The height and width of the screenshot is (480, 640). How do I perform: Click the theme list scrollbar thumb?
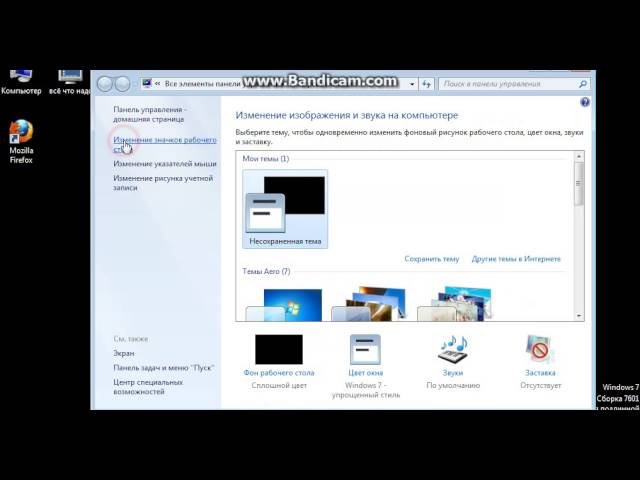(579, 184)
